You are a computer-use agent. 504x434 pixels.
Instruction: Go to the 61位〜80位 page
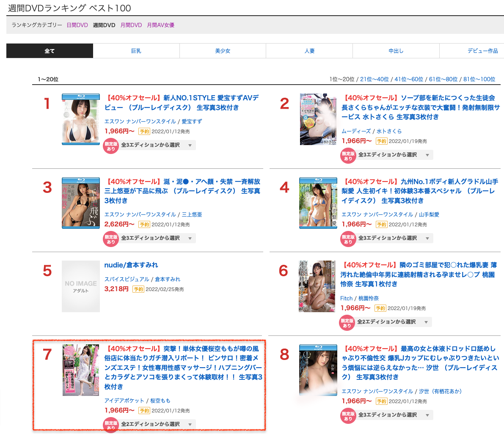[443, 79]
